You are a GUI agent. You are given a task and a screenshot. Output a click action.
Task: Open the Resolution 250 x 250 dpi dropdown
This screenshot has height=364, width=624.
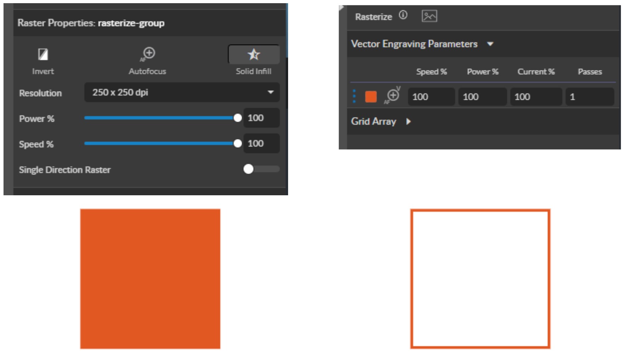[x=182, y=92]
